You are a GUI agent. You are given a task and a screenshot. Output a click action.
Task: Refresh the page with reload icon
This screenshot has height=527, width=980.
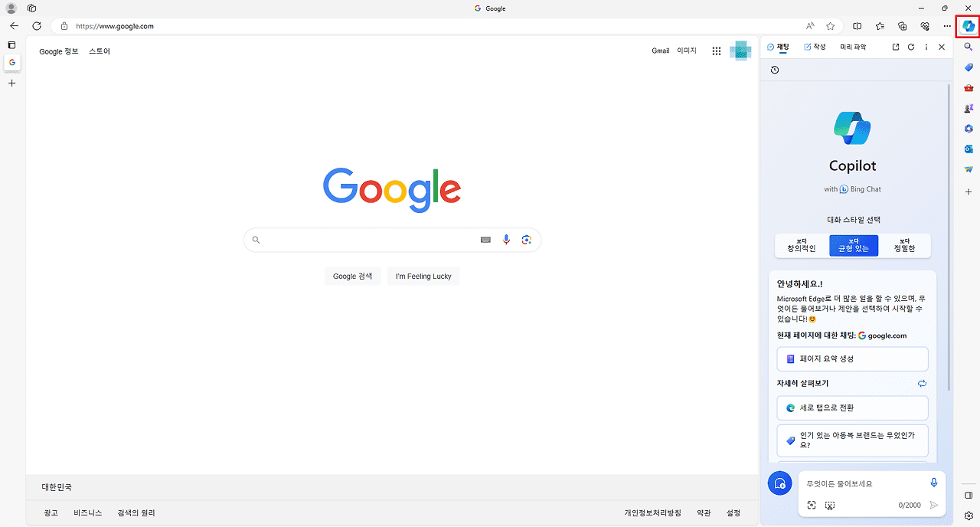tap(36, 26)
